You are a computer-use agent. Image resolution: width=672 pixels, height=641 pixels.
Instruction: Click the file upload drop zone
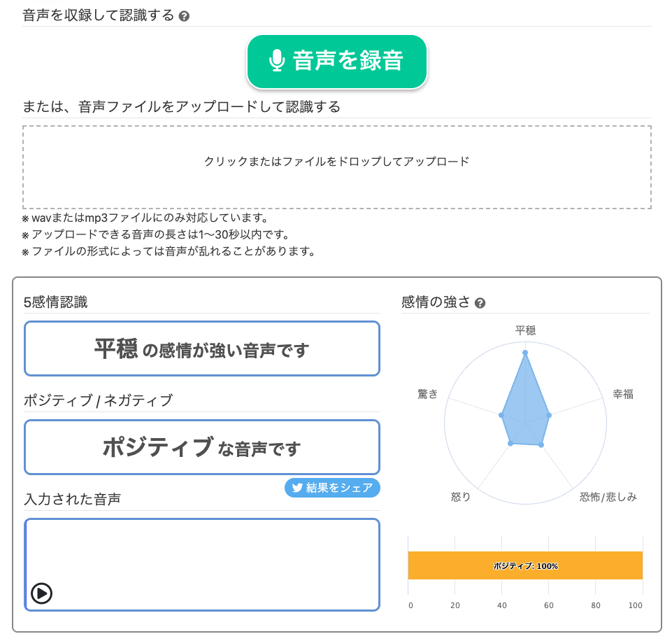(x=336, y=167)
